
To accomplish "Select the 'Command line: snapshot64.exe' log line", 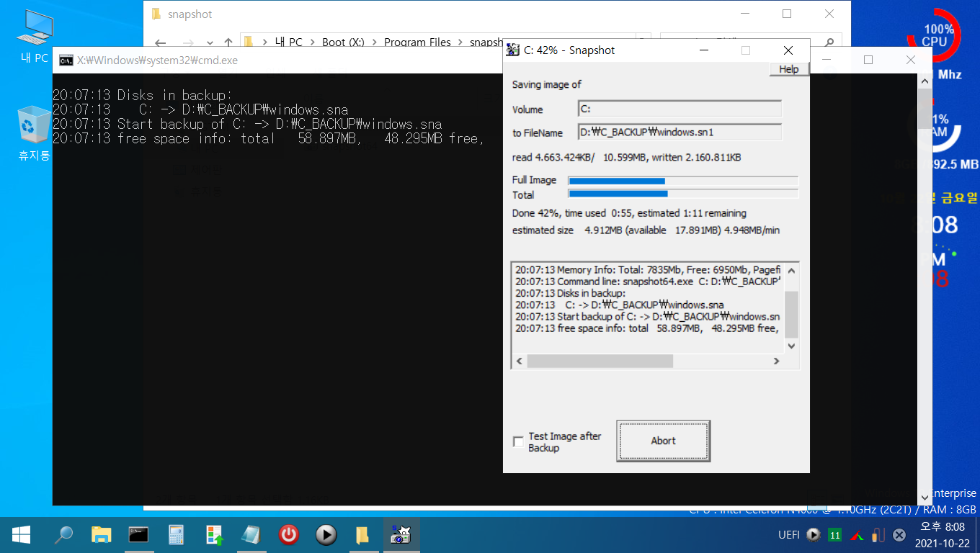I will (x=648, y=282).
